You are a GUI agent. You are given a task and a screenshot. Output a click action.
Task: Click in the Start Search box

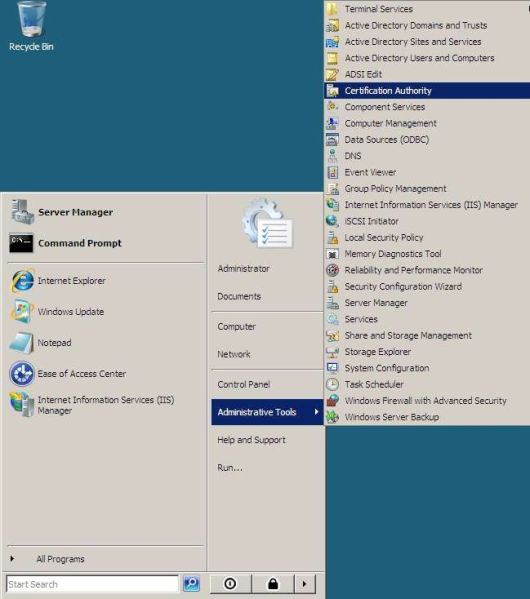92,584
